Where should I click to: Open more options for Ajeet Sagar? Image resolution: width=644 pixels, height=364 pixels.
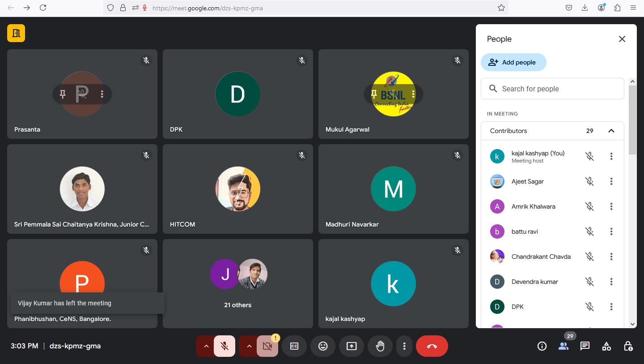[611, 181]
